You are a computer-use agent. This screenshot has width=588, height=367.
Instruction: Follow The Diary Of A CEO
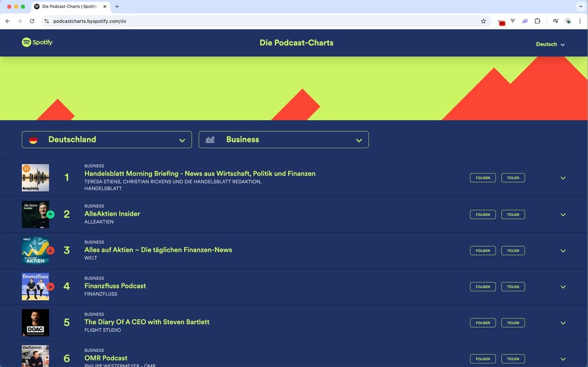(x=483, y=323)
